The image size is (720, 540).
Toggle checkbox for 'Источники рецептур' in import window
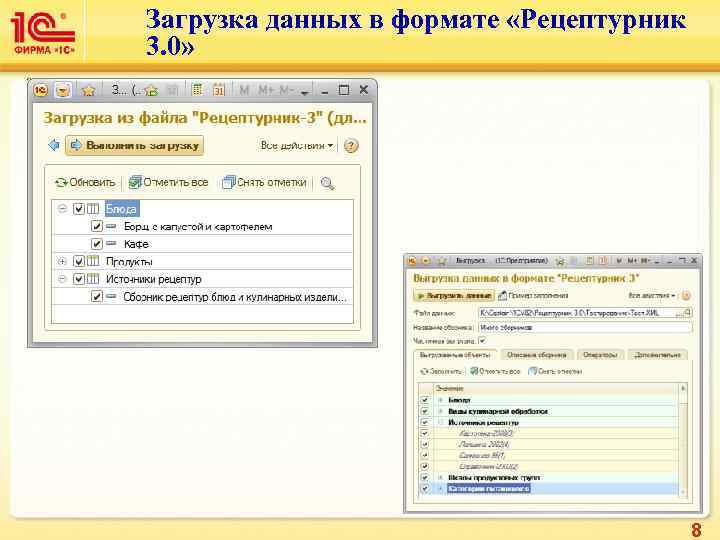(x=79, y=279)
